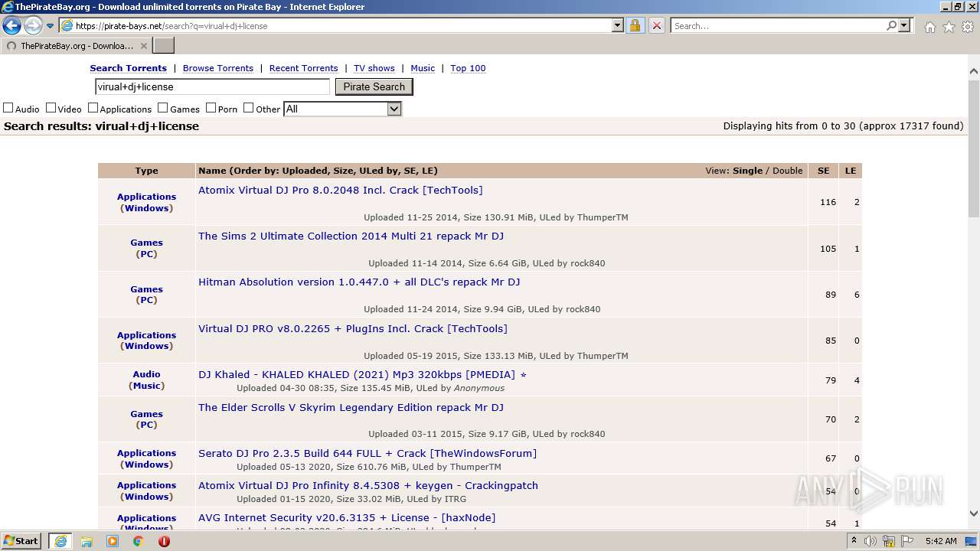Open the Search Torrents link

pyautogui.click(x=128, y=68)
